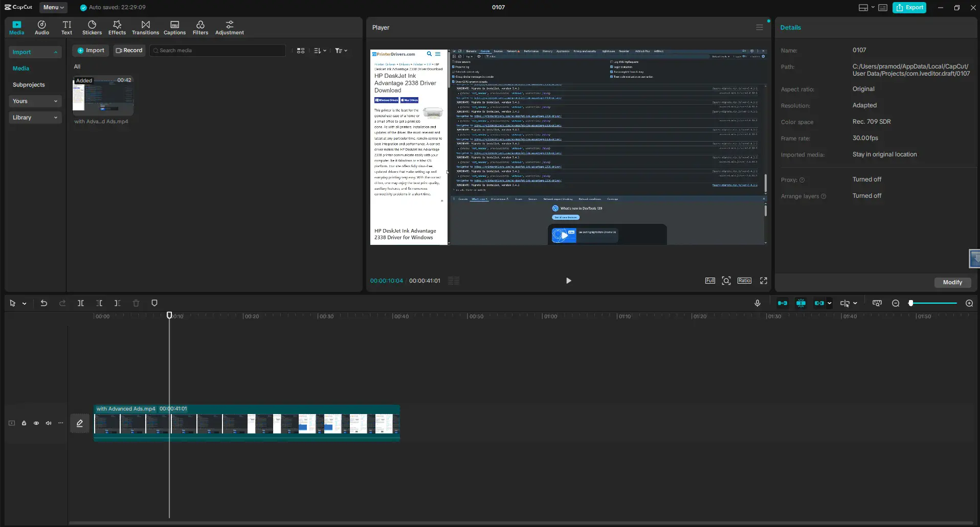Viewport: 980px width, 527px height.
Task: Click the split clip icon in timeline toolbar
Action: (x=81, y=303)
